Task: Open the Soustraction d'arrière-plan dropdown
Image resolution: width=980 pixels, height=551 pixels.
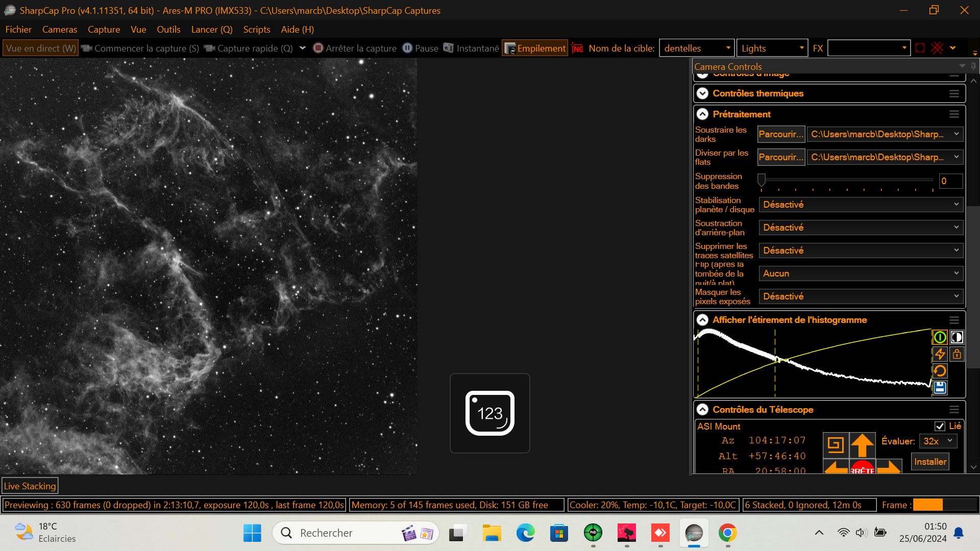Action: click(861, 228)
